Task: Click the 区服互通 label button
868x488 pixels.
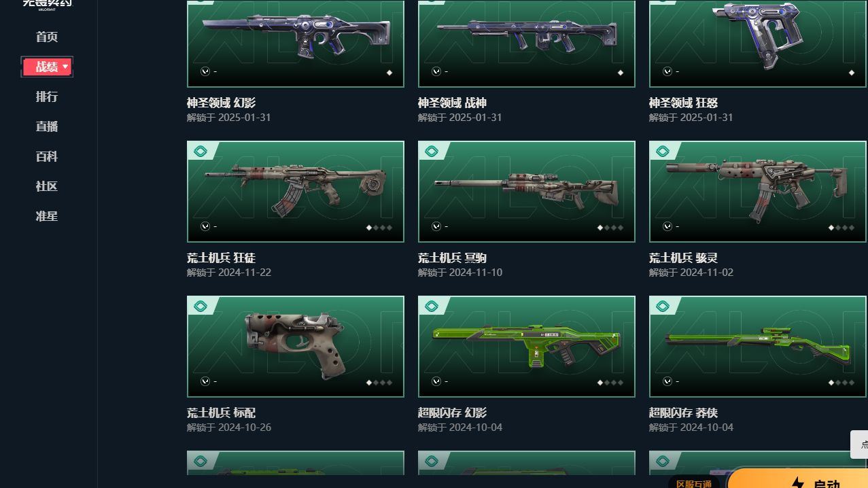Action: pyautogui.click(x=694, y=483)
